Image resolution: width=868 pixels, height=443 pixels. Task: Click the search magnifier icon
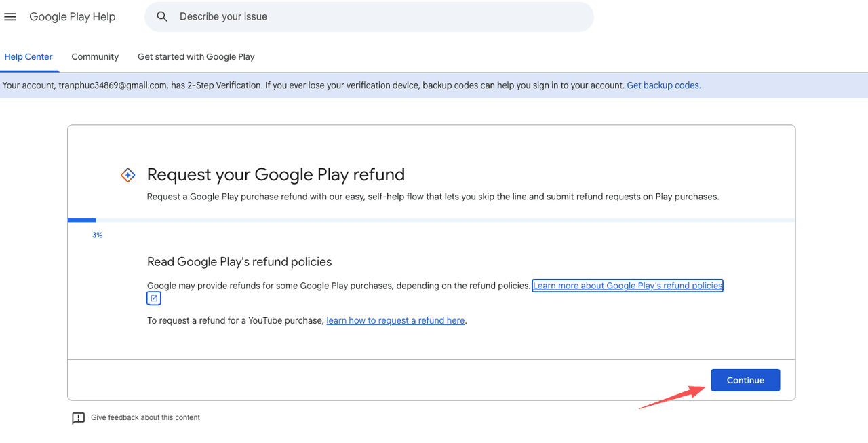pos(161,16)
